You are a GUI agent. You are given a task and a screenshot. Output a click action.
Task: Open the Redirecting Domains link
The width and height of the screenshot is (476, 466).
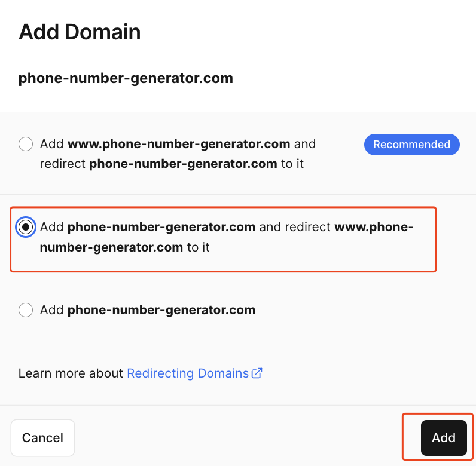[187, 373]
